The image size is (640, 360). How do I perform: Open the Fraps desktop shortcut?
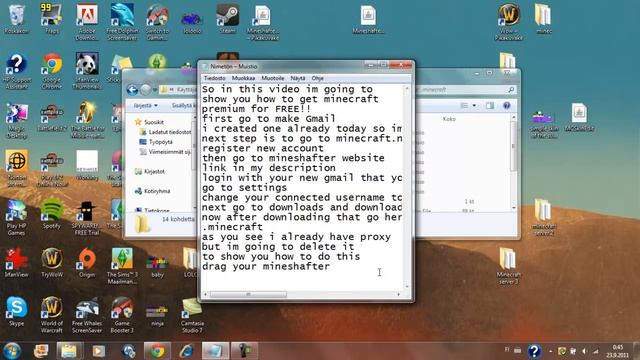[x=51, y=18]
